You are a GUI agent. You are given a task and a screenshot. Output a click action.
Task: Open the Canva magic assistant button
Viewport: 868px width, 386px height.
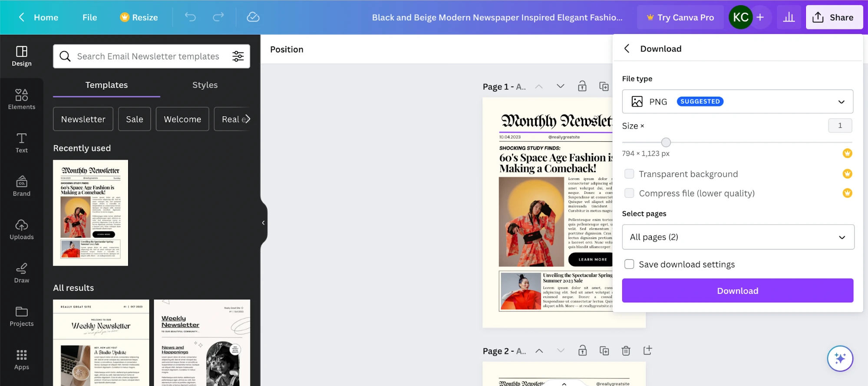tap(840, 359)
